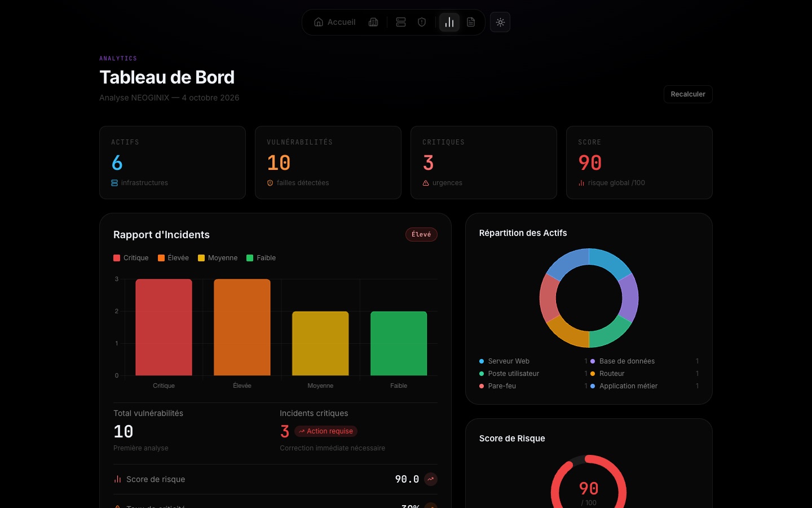
Task: Click the Première analyse text
Action: (141, 448)
